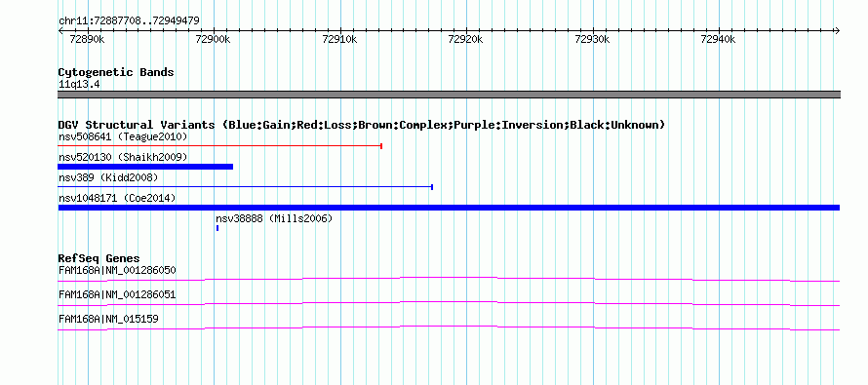Click the chr11:72887708..72949479 coordinate label

coord(129,21)
